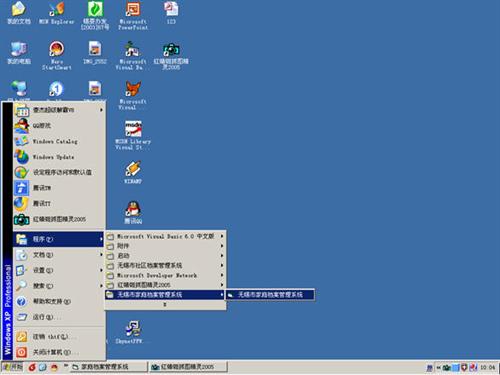The height and width of the screenshot is (375, 500).
Task: Expand the topmost Start menu entry's submenu
Action: tap(101, 110)
